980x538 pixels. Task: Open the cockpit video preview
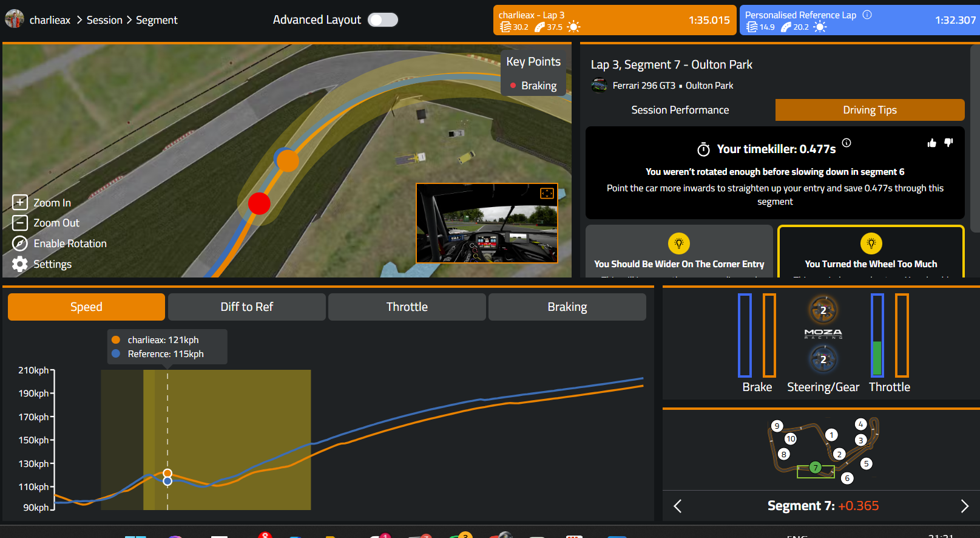[x=487, y=223]
